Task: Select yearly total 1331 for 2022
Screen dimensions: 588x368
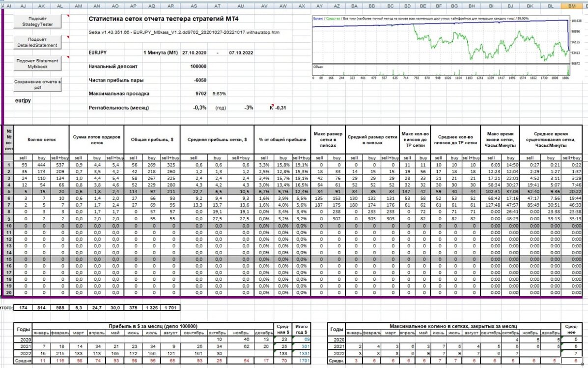Action: (301, 353)
